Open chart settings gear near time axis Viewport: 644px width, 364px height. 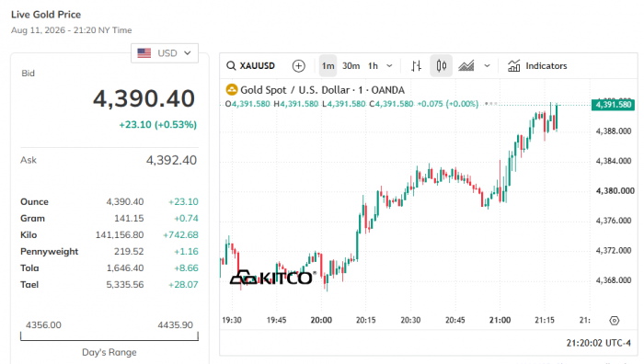[x=614, y=321]
